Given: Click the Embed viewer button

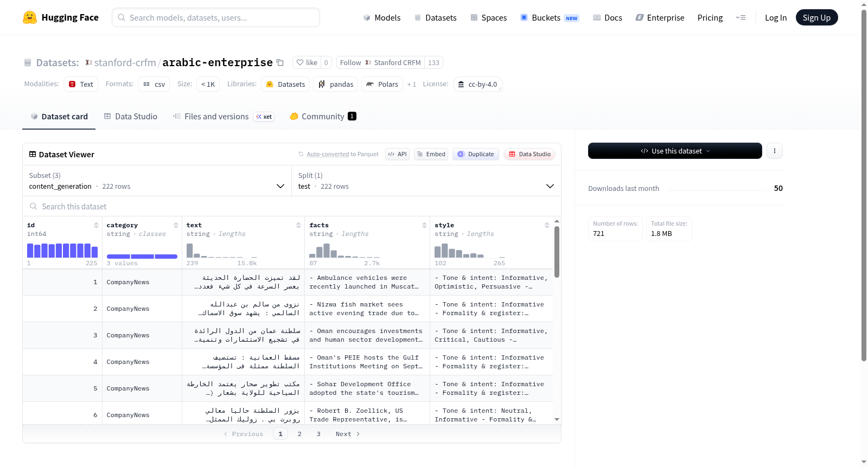Looking at the screenshot, I should 430,154.
